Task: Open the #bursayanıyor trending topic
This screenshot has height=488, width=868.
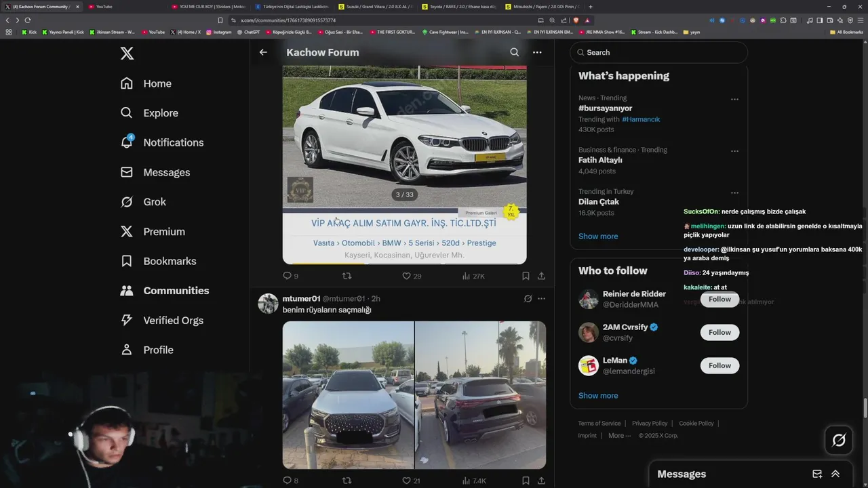Action: (605, 108)
